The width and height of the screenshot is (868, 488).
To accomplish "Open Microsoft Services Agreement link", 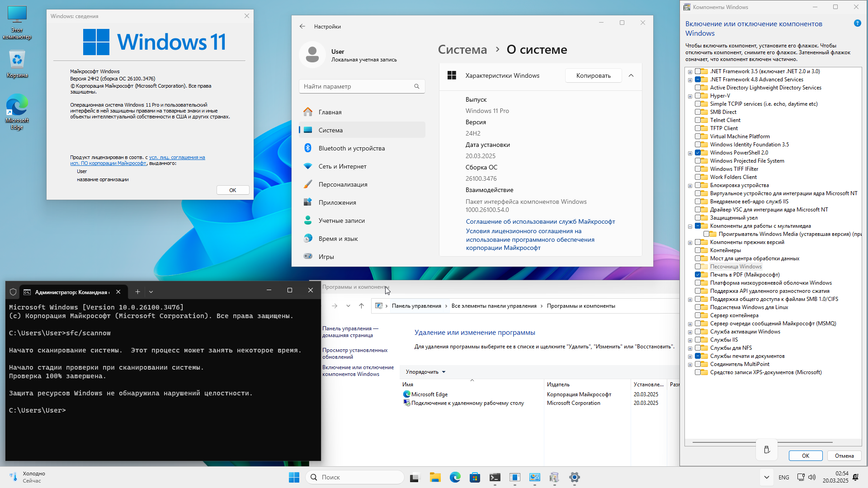I will pos(540,221).
